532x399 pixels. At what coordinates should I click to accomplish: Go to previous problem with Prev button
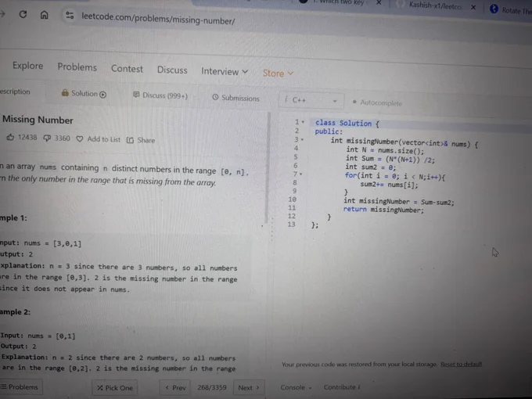(x=175, y=387)
